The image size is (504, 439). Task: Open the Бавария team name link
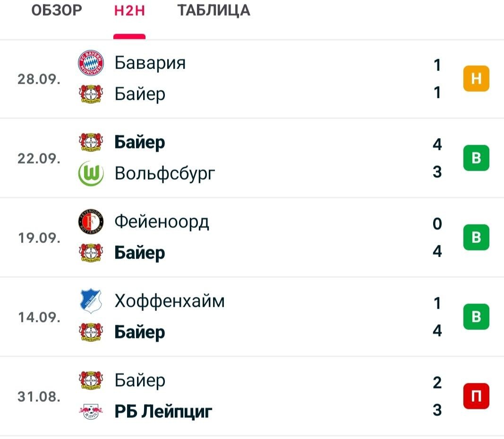tap(150, 63)
